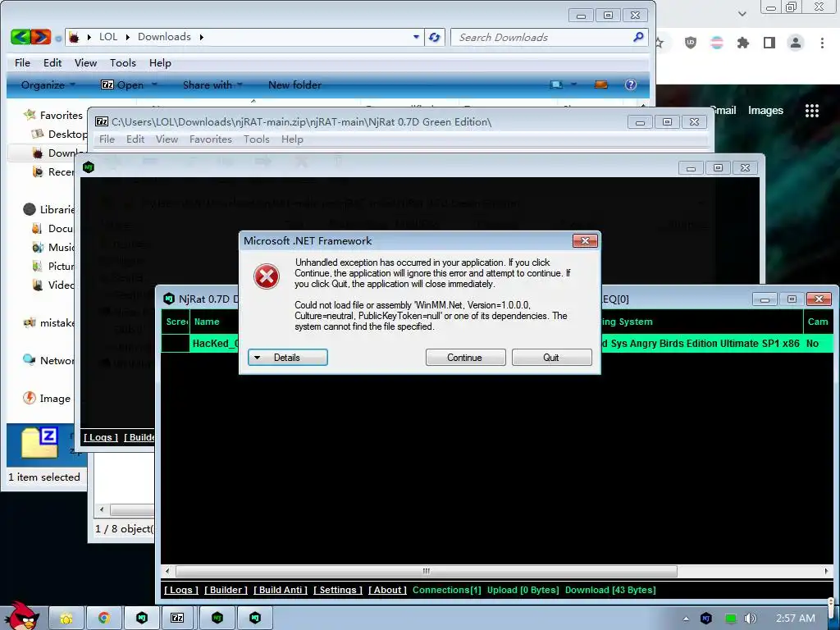Open [ Logs ] in the front NjRat window
This screenshot has height=630, width=840.
point(181,590)
